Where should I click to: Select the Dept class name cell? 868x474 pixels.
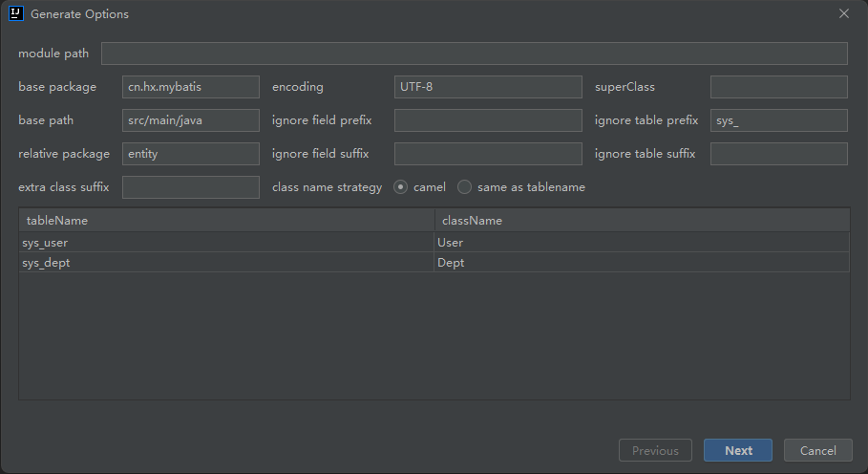[x=642, y=263]
